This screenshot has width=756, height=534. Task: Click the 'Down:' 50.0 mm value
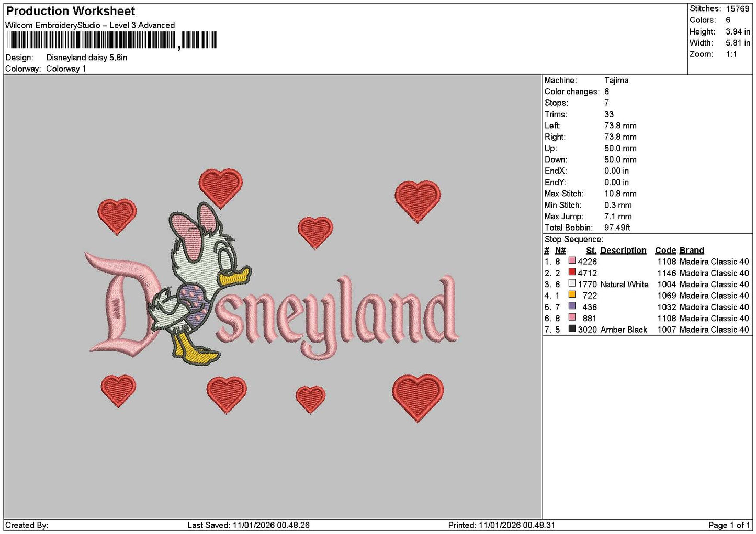620,160
